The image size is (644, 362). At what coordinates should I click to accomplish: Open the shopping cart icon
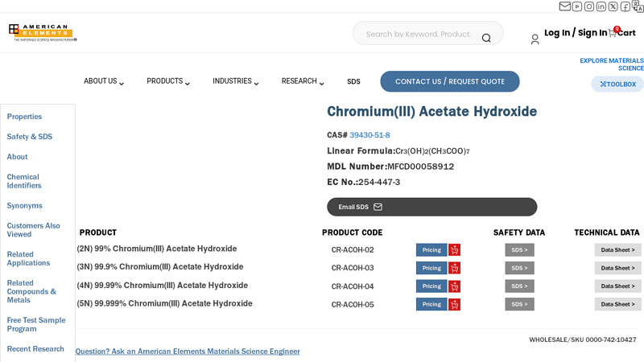tap(613, 33)
